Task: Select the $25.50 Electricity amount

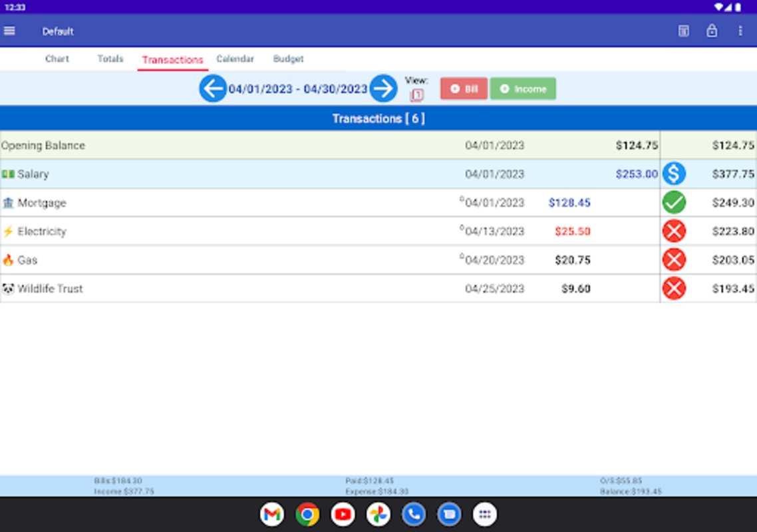Action: 573,231
